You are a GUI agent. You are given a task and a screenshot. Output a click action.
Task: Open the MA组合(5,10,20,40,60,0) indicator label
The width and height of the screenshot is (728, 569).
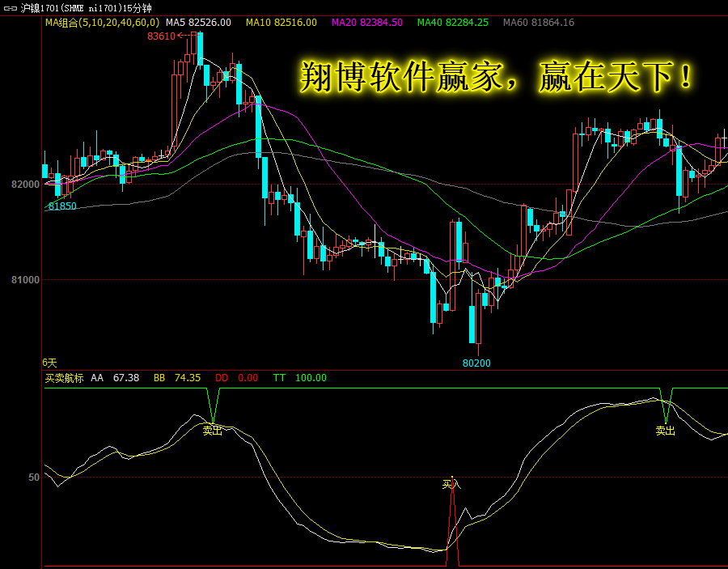coord(102,23)
